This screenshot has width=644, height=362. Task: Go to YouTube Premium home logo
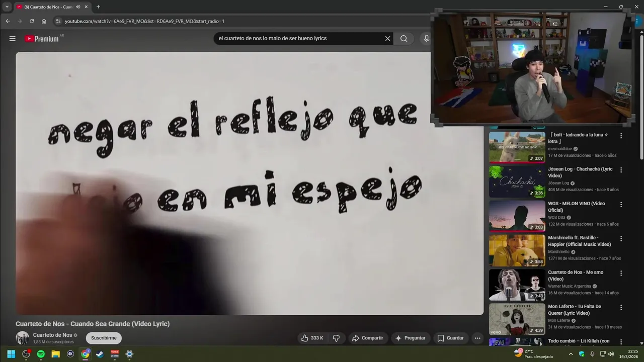tap(42, 39)
